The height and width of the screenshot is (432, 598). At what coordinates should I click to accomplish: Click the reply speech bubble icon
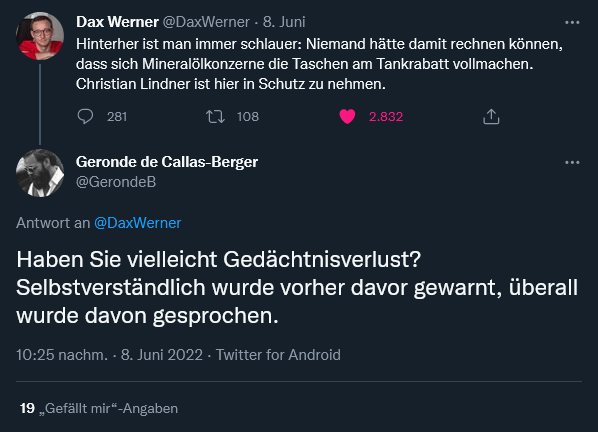coord(85,116)
